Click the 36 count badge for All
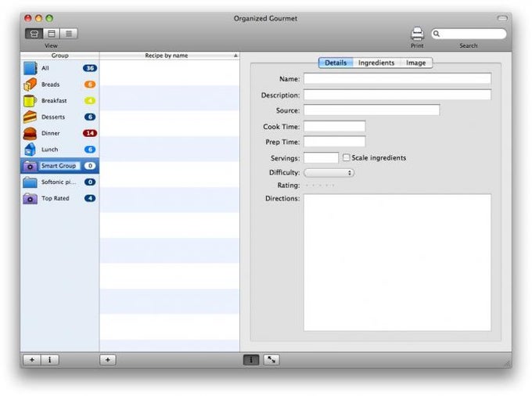The height and width of the screenshot is (396, 532). pos(90,68)
